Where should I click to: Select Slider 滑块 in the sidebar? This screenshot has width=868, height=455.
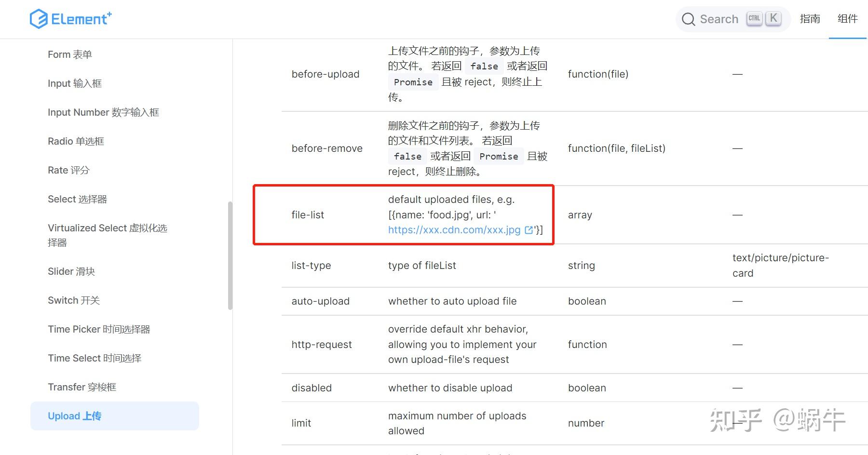(x=70, y=271)
